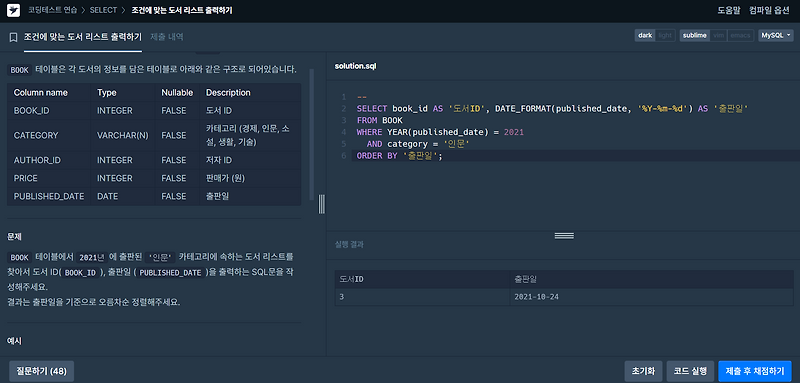Click the 문제 section heading

point(14,237)
